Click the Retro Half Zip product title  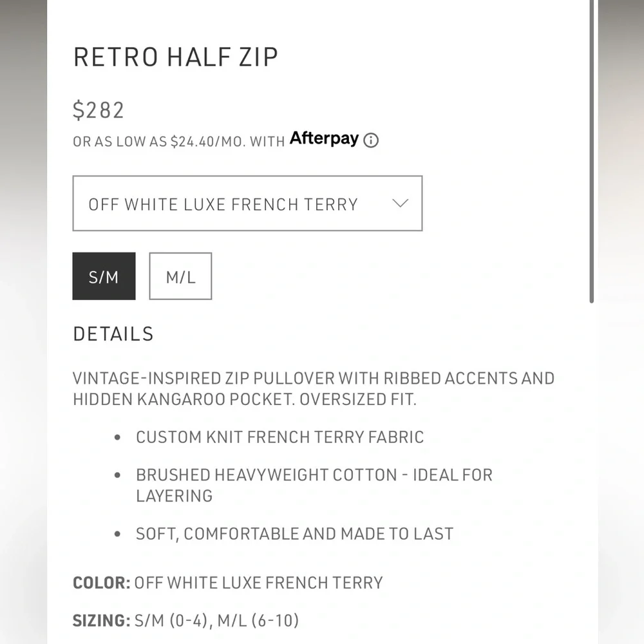175,57
